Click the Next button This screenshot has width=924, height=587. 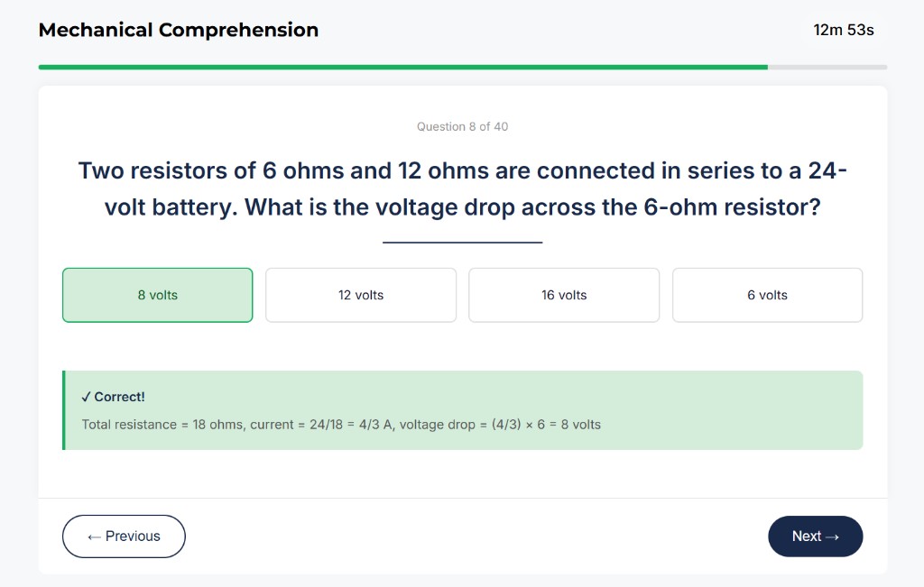[815, 536]
